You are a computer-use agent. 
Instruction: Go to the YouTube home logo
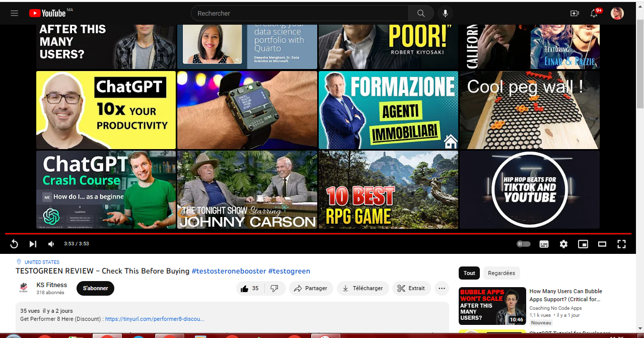click(48, 14)
